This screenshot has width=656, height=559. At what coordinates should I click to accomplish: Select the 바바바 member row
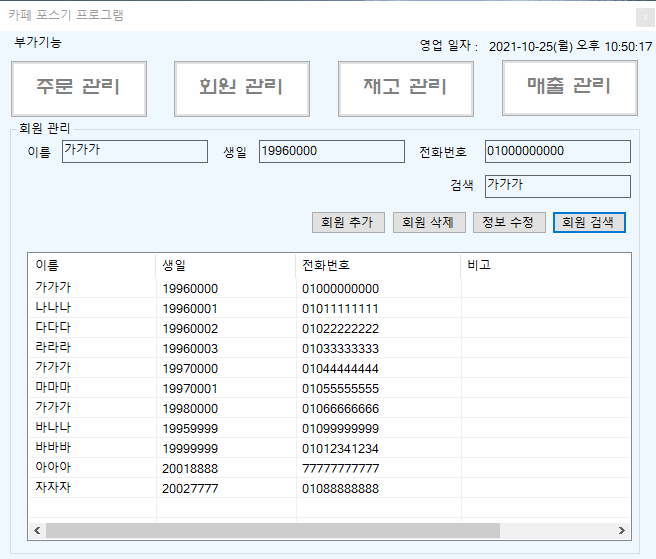coord(329,449)
